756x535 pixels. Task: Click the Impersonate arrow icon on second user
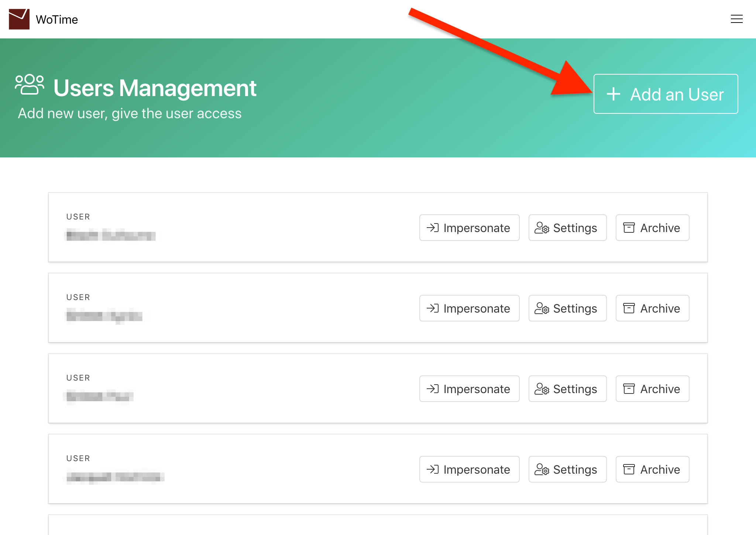tap(433, 308)
